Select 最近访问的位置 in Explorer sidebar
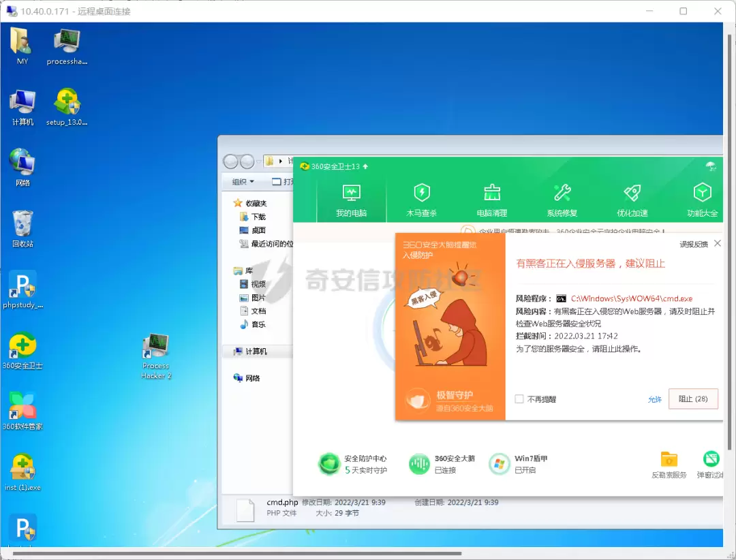 266,244
